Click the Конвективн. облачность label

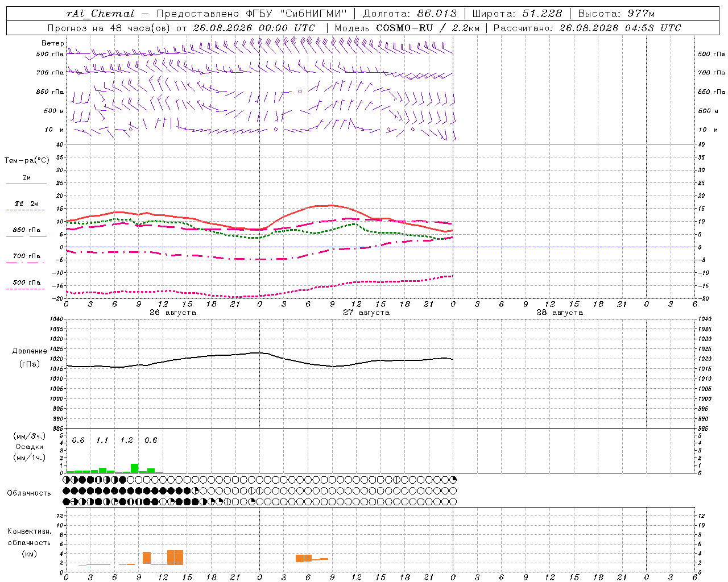29,542
